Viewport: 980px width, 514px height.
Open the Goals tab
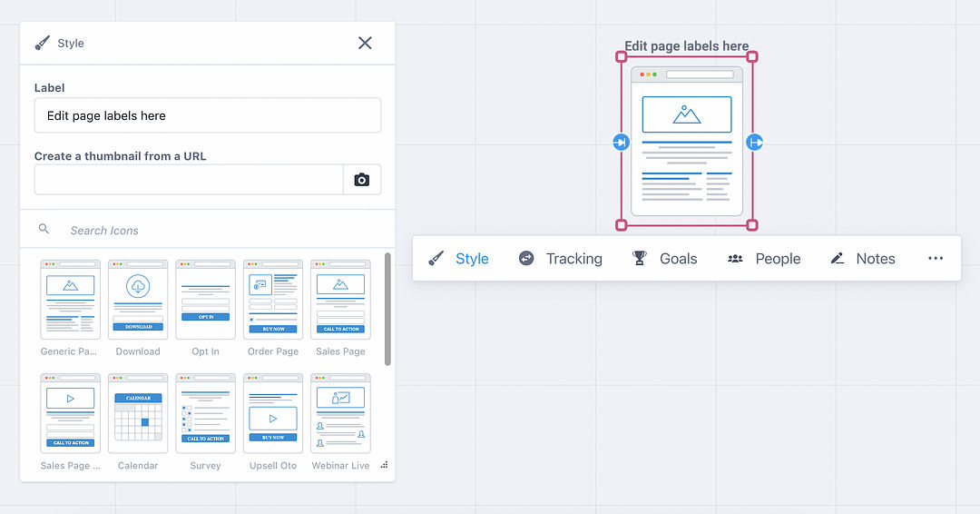click(664, 258)
